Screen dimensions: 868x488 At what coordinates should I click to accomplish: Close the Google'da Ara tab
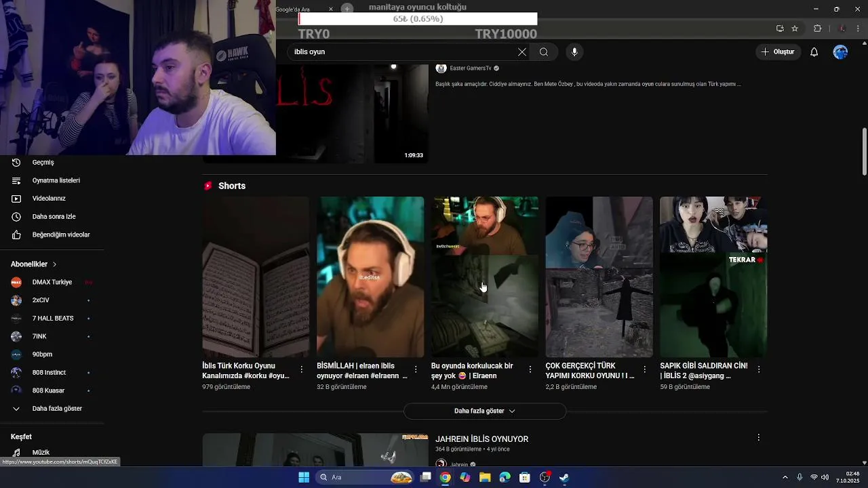331,9
